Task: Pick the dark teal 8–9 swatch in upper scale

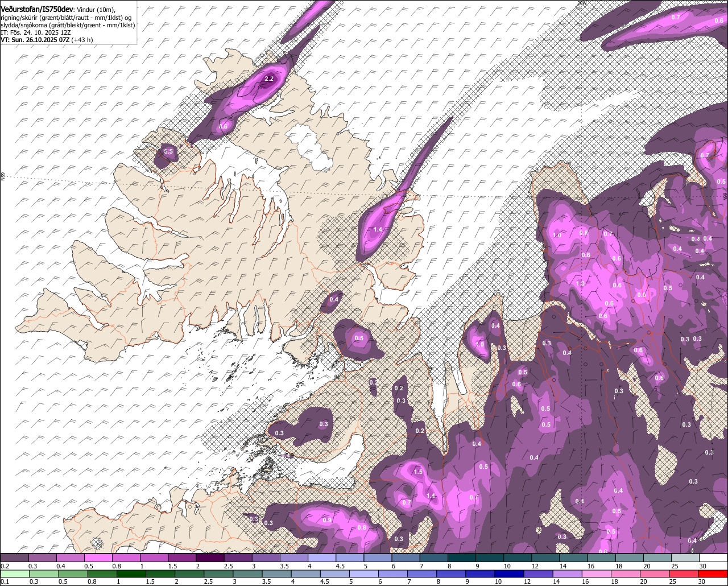Action: [462, 558]
